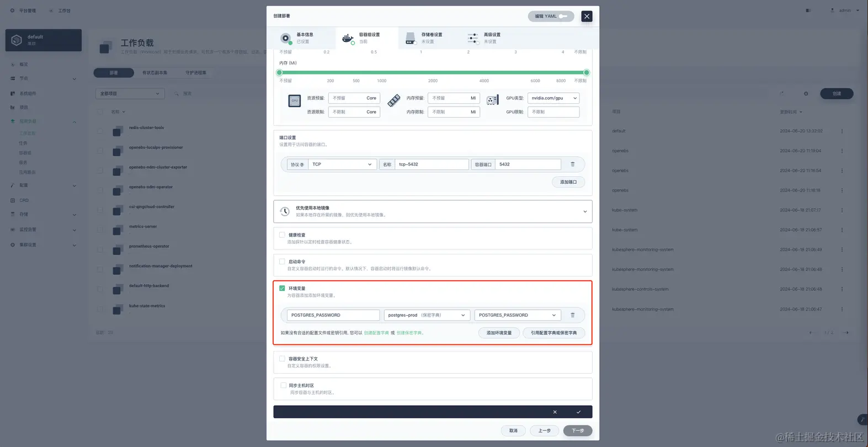The height and width of the screenshot is (447, 868).
Task: Delete the POSTGRES_PASSWORD environment variable row
Action: 572,315
